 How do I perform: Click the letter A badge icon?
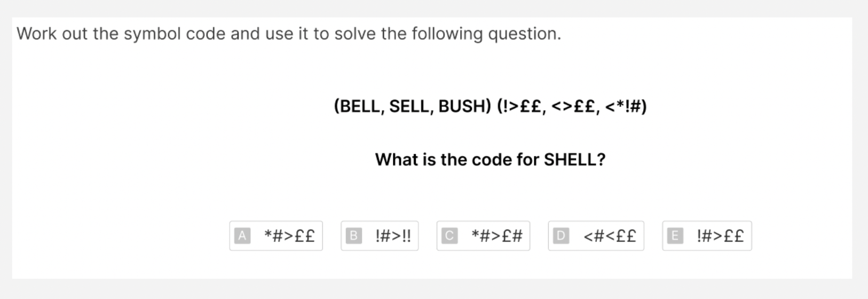coord(242,235)
